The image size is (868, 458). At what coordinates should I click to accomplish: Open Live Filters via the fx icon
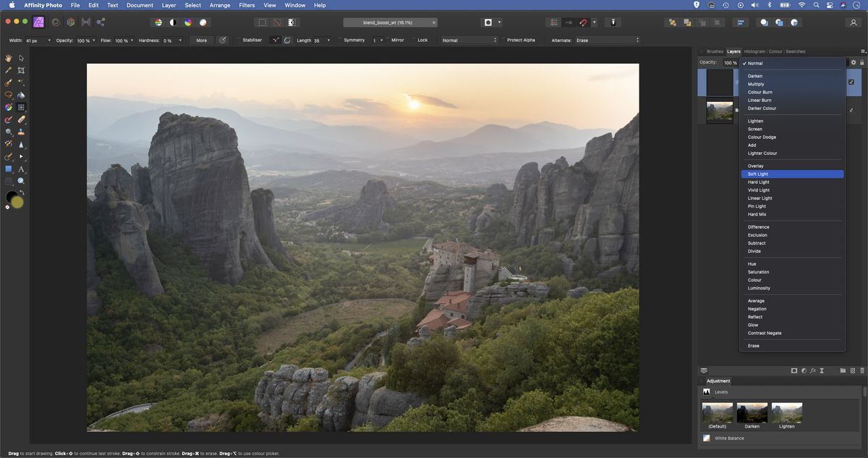[x=813, y=370]
